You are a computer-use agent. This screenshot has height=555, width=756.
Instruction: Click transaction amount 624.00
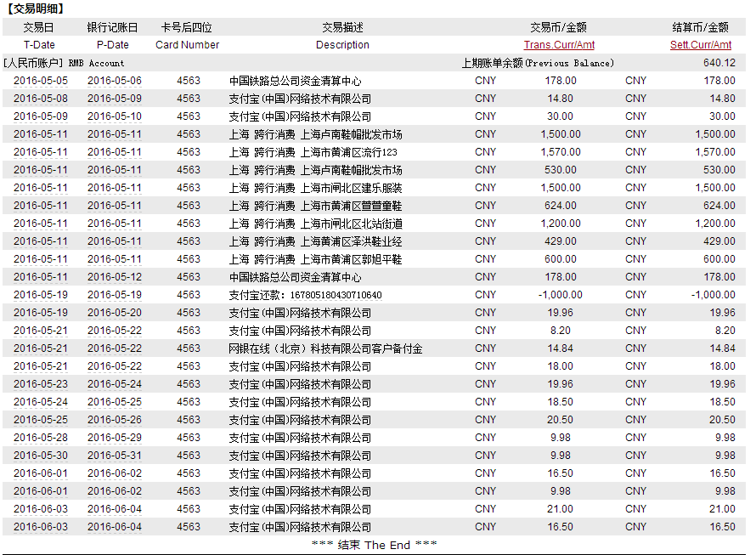(x=561, y=206)
